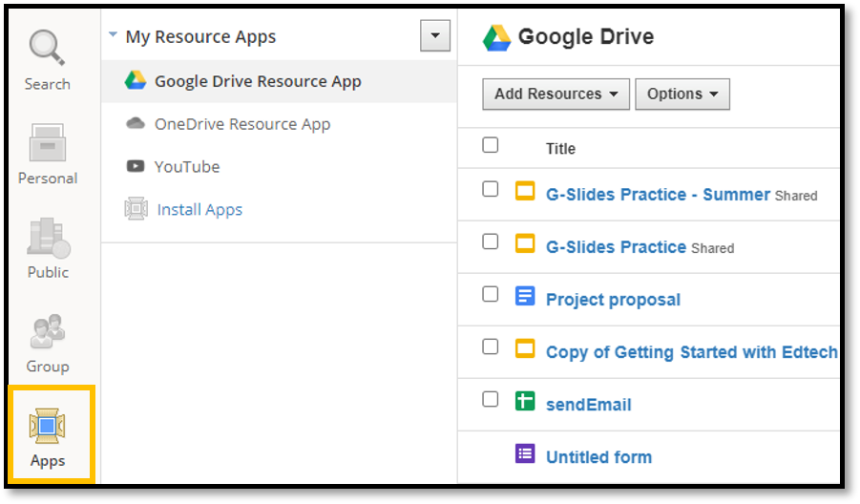The width and height of the screenshot is (860, 504).
Task: Select the Apps icon in sidebar
Action: pyautogui.click(x=47, y=426)
